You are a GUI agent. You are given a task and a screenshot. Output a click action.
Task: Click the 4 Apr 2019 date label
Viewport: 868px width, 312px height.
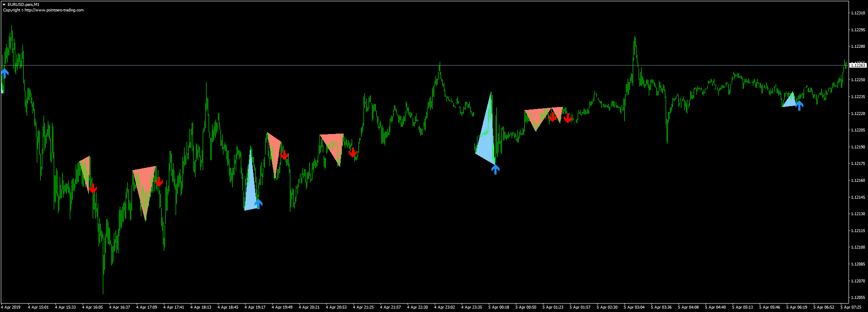pyautogui.click(x=11, y=307)
